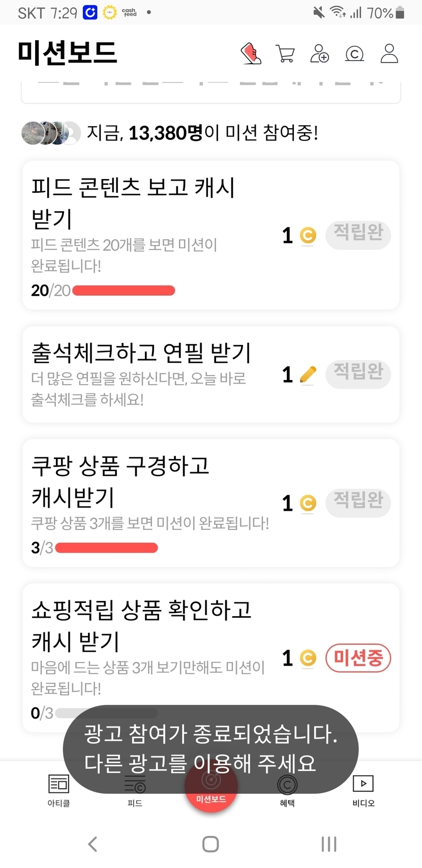Tap 적립완 button on feed content mission
This screenshot has height=868, width=422.
point(358,235)
